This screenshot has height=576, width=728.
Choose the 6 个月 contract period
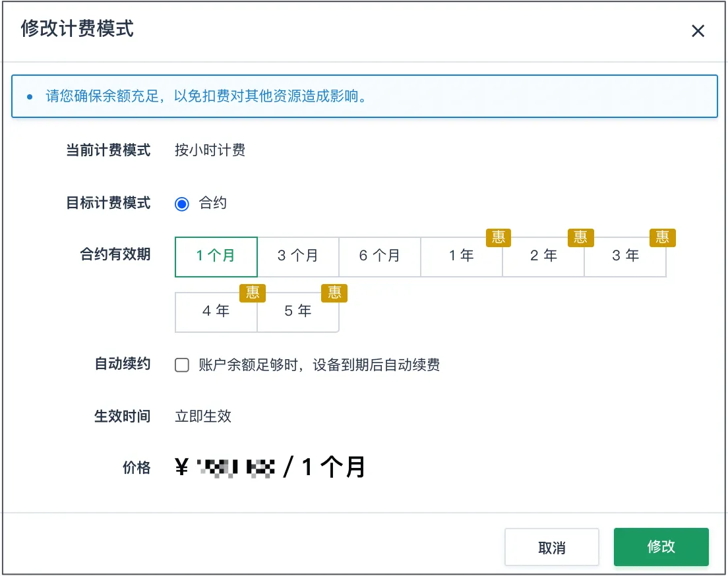click(x=380, y=256)
